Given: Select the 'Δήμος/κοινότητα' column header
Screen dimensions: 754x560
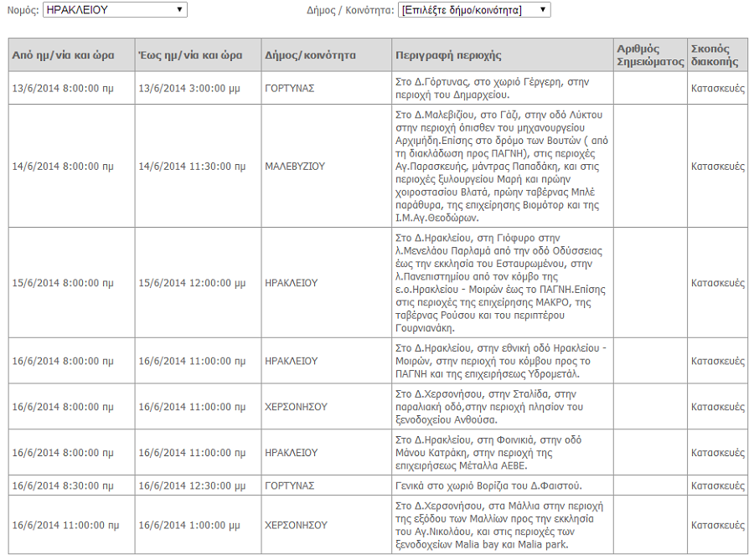Looking at the screenshot, I should tap(310, 55).
